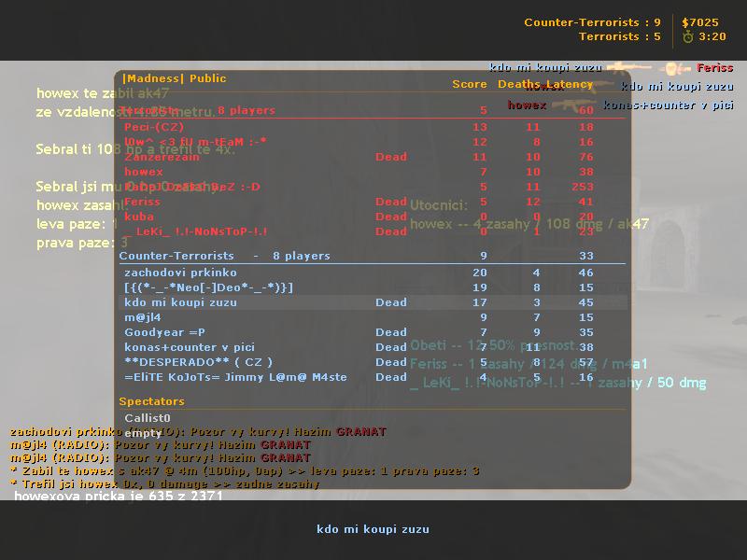Click zachodovi prkinko's GRANAT radio message
This screenshot has height=560, width=747.
198,432
